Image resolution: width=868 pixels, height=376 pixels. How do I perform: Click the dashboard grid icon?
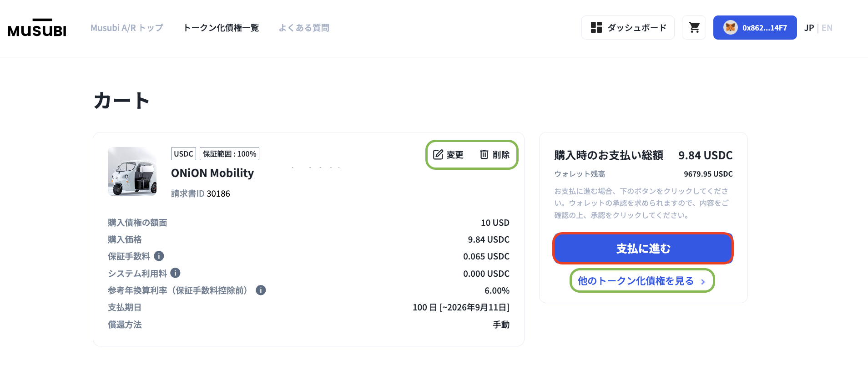pyautogui.click(x=596, y=27)
